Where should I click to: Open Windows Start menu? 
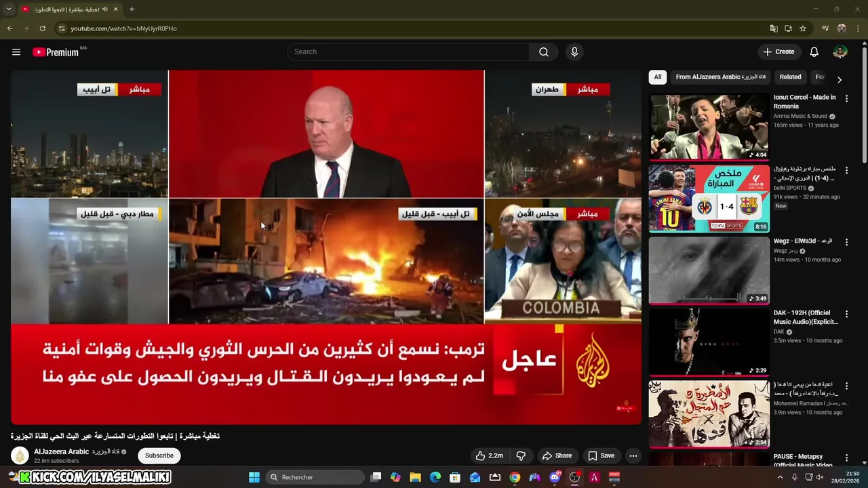(x=254, y=477)
